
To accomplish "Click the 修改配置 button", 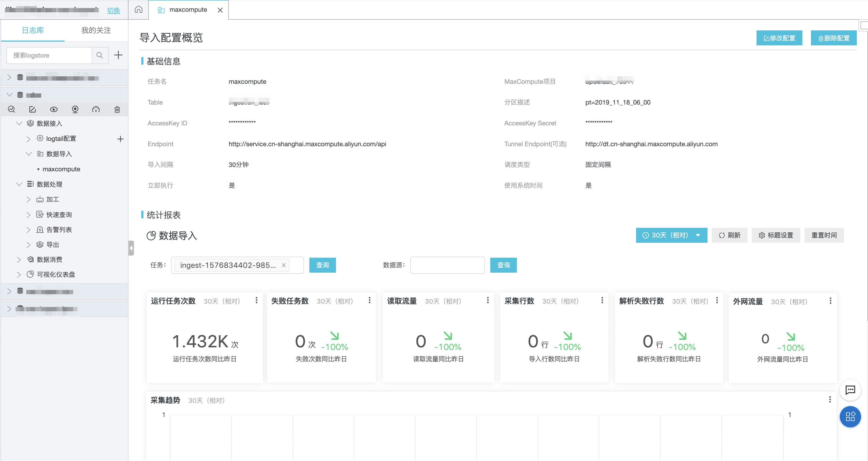I will (x=779, y=38).
